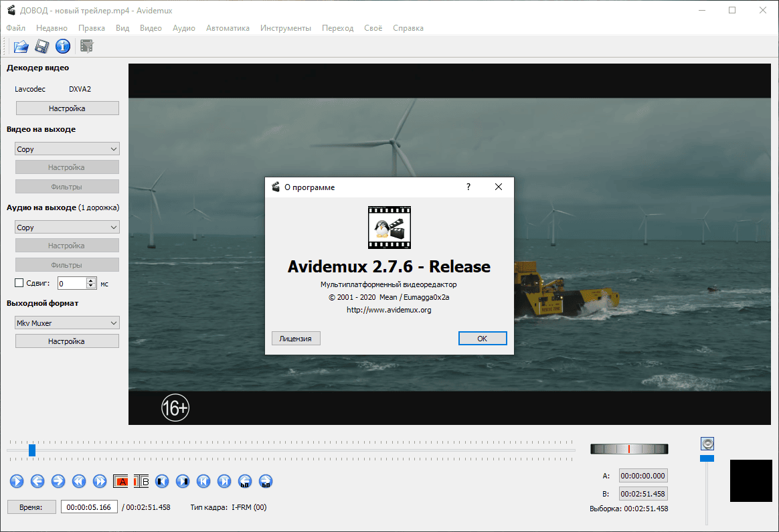Start playback with the Play button

tap(16, 481)
